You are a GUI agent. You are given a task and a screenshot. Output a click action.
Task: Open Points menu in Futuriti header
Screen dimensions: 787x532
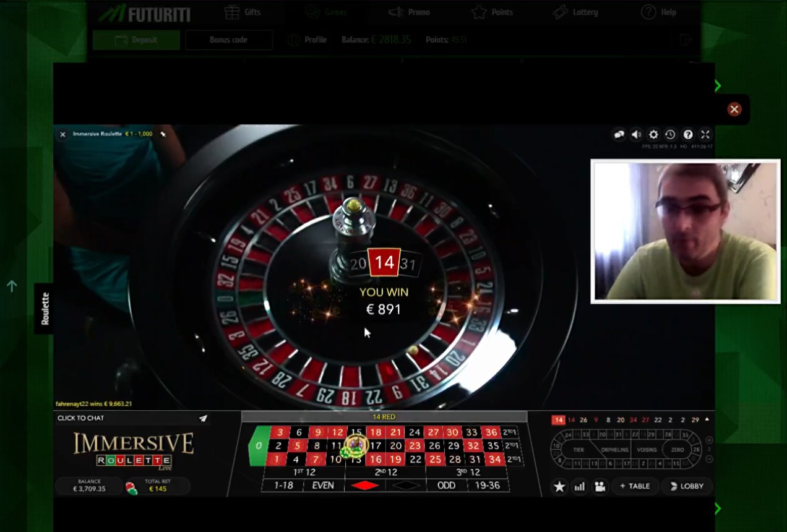click(492, 12)
